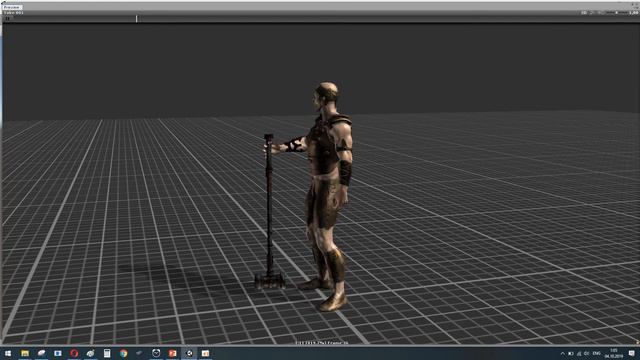The image size is (640, 360).
Task: Adjust the preview playback speed slider
Action: pos(617,13)
